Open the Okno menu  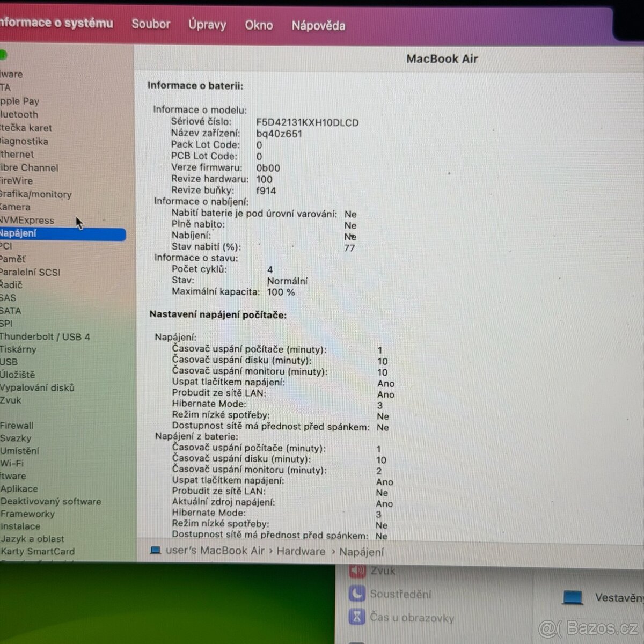(x=259, y=25)
